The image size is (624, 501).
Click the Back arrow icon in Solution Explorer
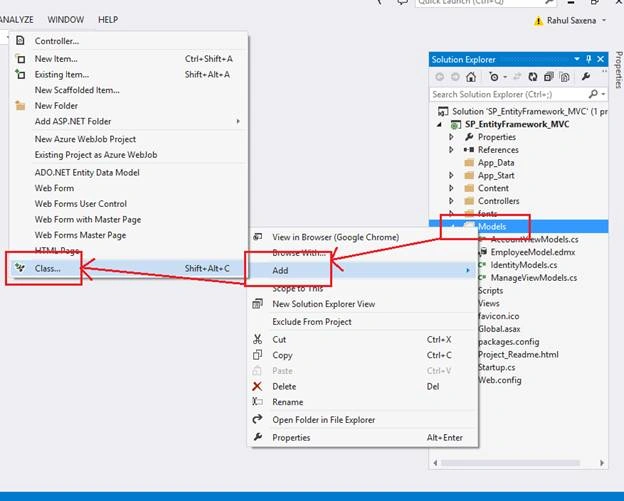(x=440, y=77)
